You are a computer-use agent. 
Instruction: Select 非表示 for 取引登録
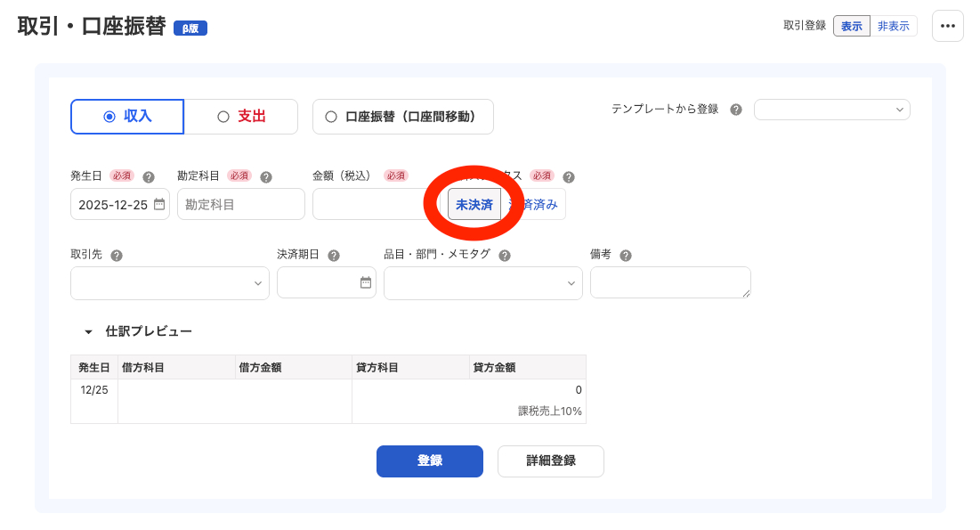(x=894, y=26)
